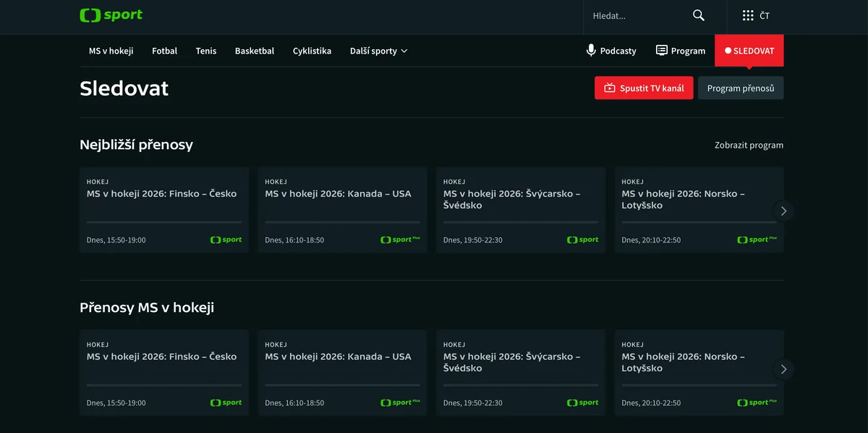Click ČT sport logo on first Finsko – Česko card
868x433 pixels.
tap(226, 240)
